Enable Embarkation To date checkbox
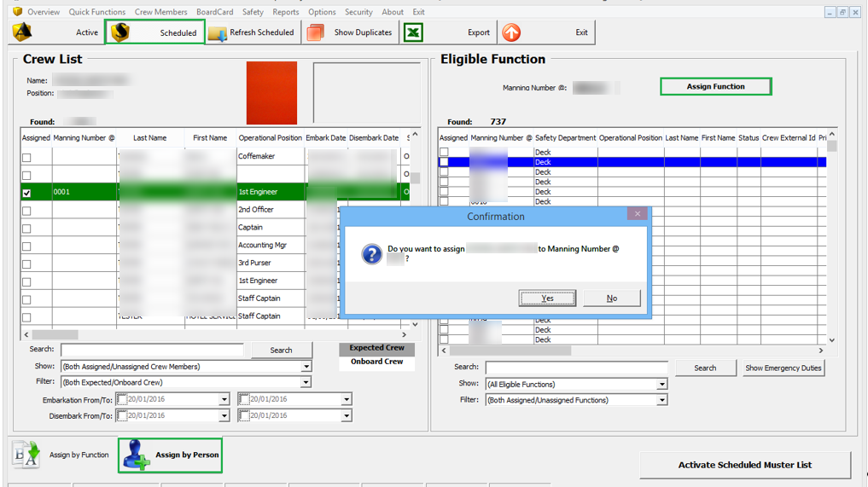Image resolution: width=868 pixels, height=487 pixels. (243, 399)
